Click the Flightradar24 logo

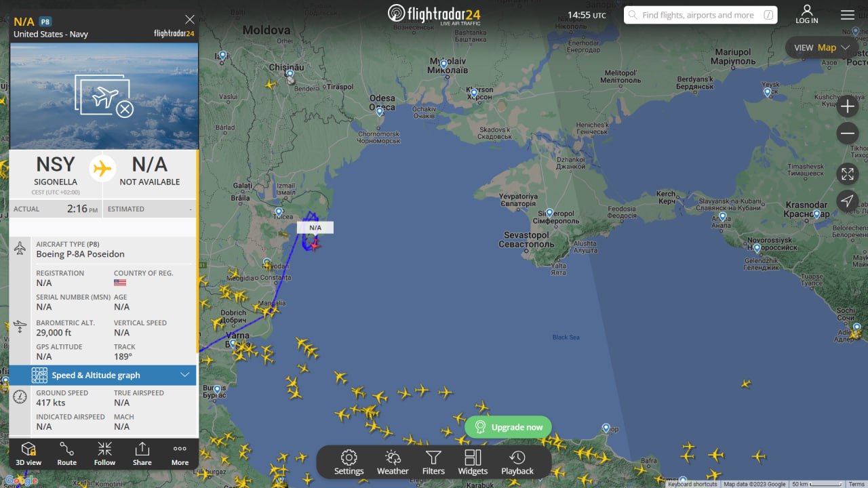click(434, 14)
